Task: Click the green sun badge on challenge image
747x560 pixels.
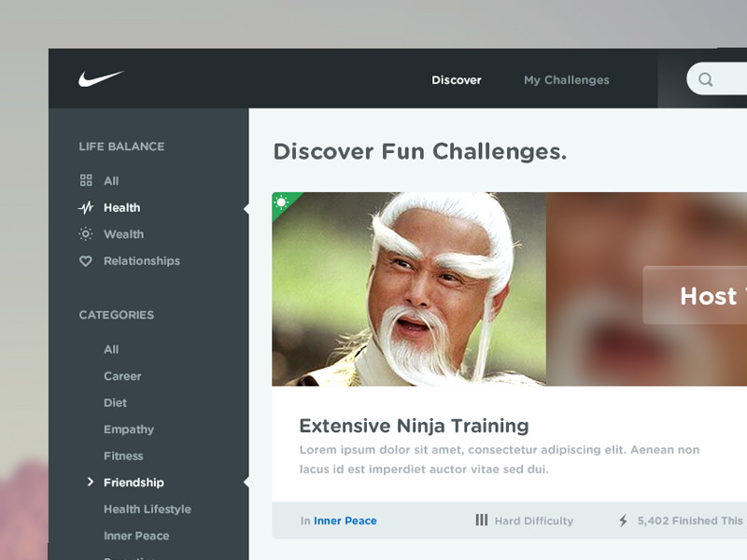Action: (x=282, y=203)
